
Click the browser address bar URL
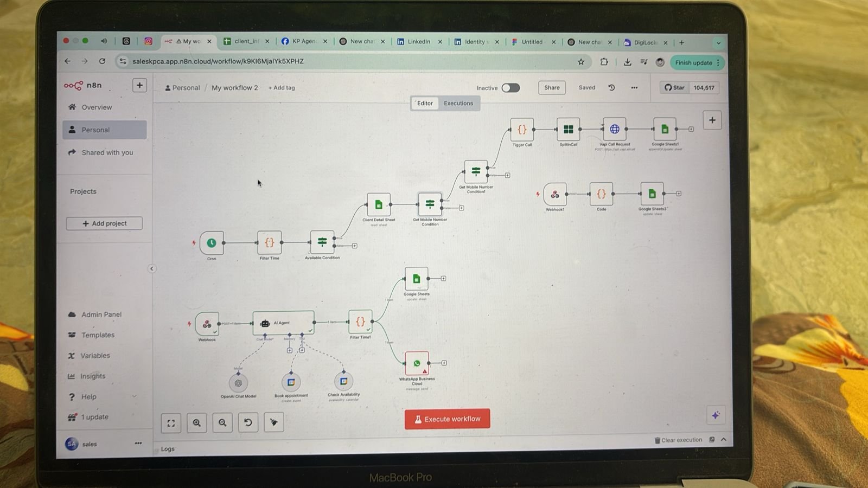coord(218,61)
